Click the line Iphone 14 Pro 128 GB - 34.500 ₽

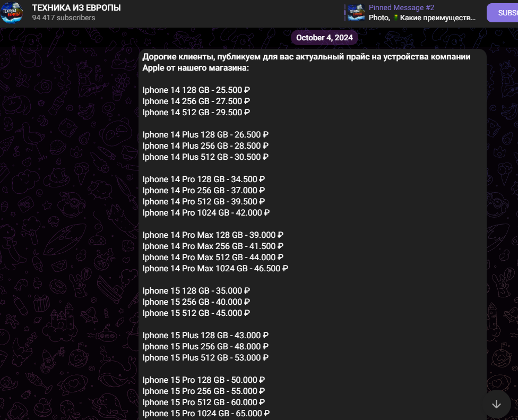click(x=203, y=179)
